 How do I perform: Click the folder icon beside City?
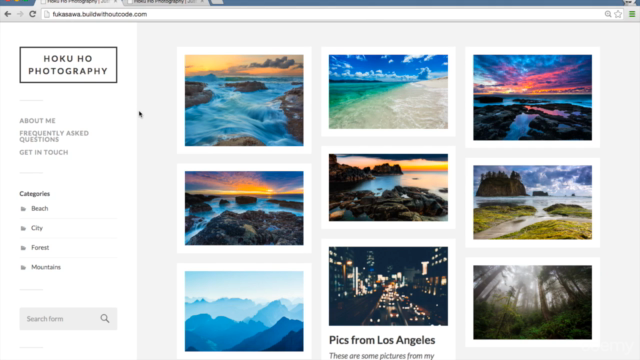(x=23, y=229)
